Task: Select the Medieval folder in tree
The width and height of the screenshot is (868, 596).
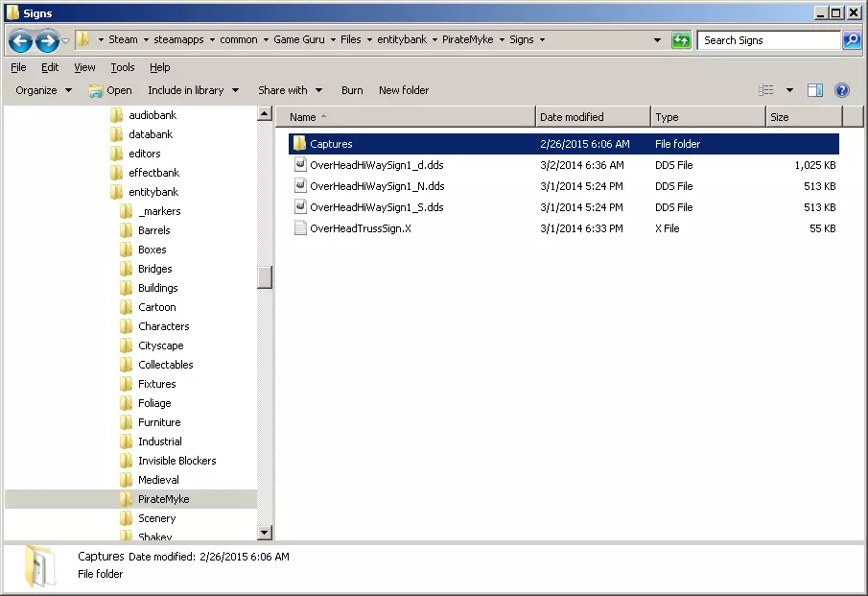Action: tap(158, 480)
